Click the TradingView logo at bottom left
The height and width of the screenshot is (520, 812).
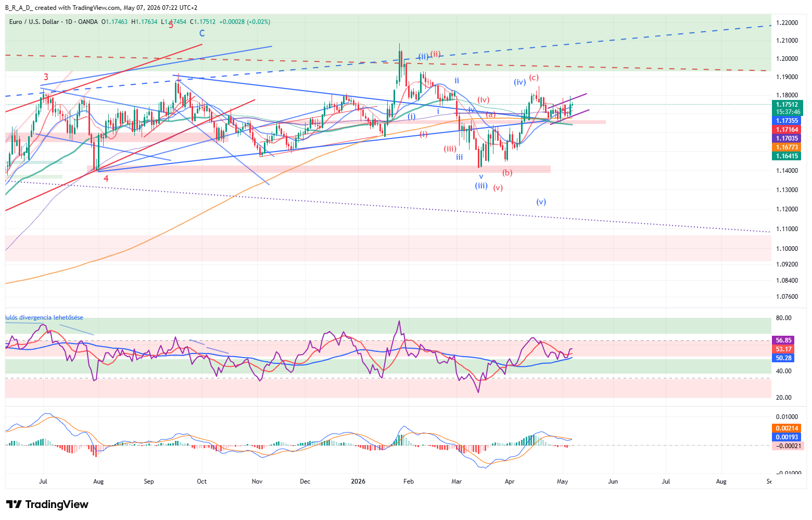point(47,504)
